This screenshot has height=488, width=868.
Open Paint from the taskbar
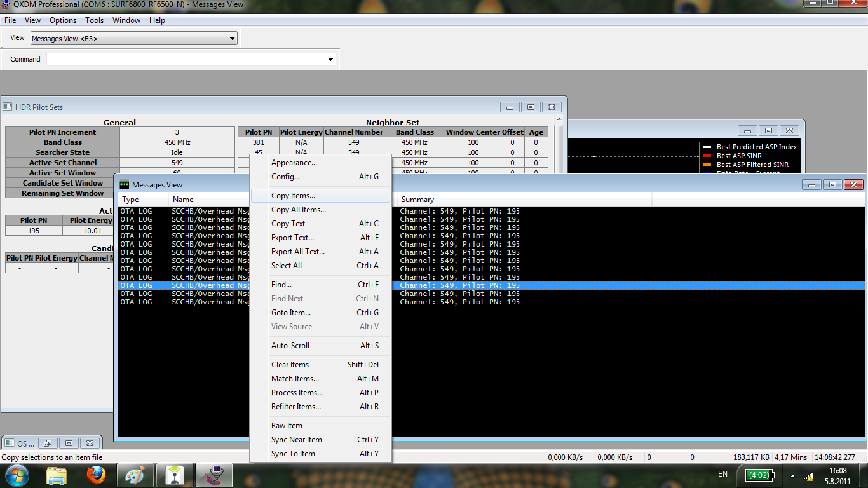pos(135,475)
